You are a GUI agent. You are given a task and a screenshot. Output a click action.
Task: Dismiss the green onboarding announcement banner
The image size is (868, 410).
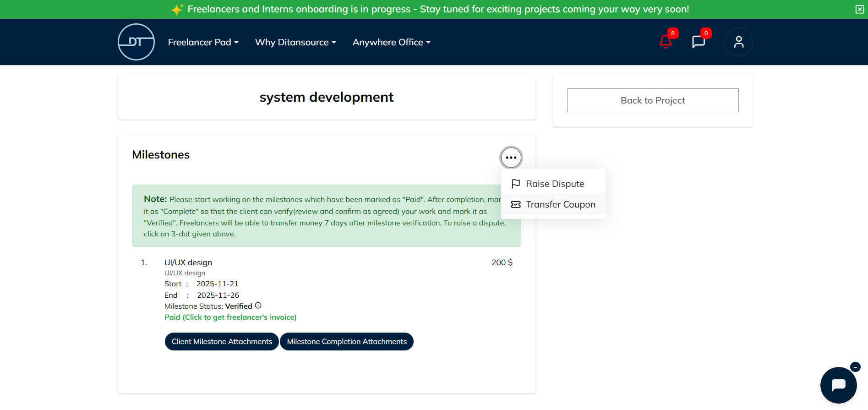(860, 10)
